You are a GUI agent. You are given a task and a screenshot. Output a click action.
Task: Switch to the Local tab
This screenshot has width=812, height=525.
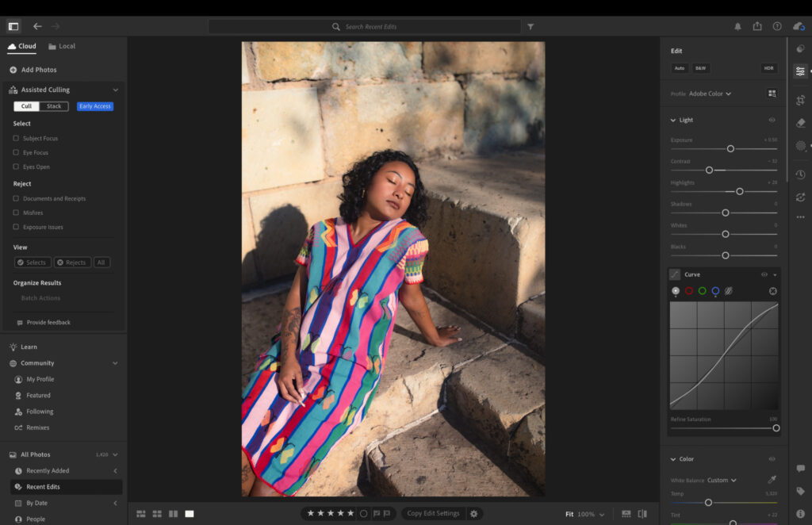coord(62,46)
